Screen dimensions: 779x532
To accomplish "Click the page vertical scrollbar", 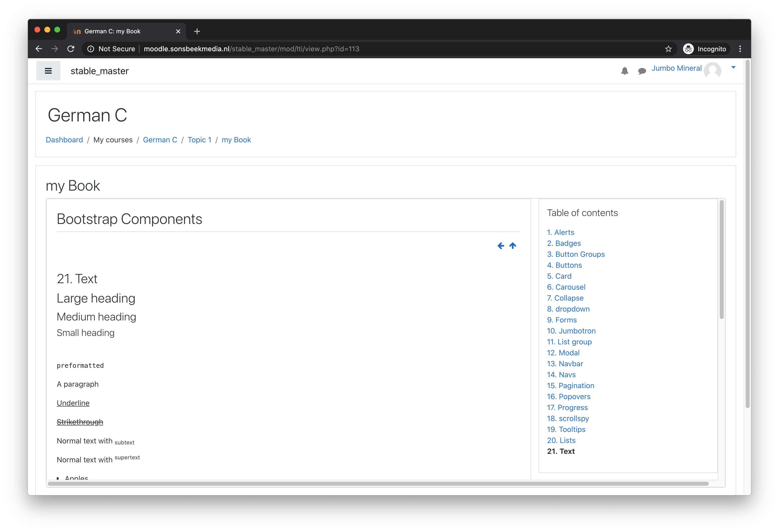I will point(747,233).
